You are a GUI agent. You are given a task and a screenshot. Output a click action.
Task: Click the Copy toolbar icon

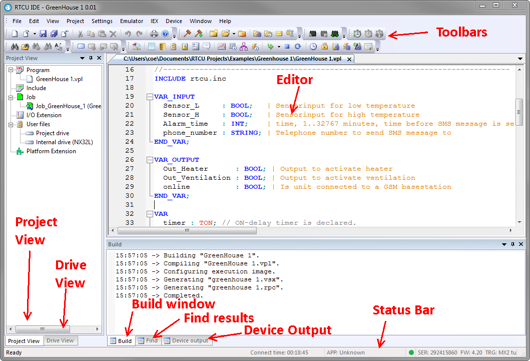tap(91, 33)
